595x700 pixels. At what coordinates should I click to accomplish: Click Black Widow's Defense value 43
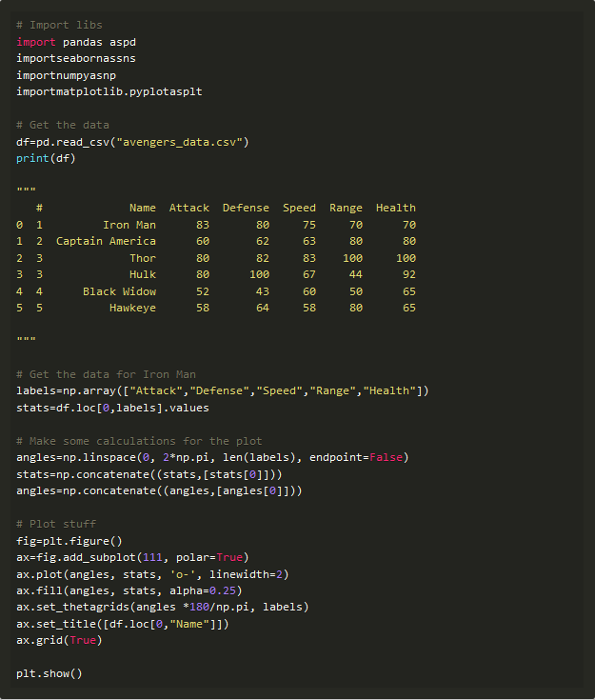(x=263, y=291)
